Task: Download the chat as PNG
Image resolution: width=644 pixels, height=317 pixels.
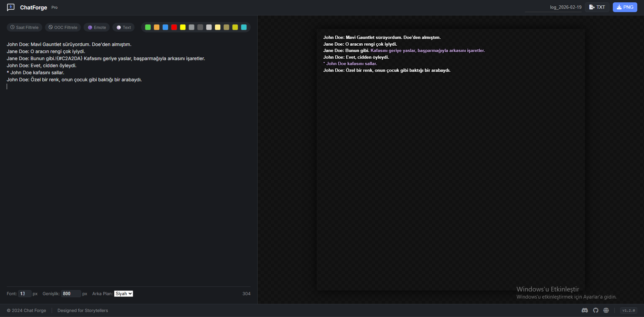Action: click(625, 7)
